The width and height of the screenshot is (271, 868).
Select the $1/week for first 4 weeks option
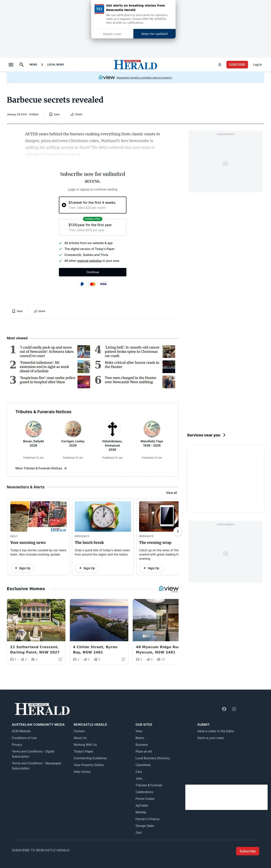click(x=93, y=205)
